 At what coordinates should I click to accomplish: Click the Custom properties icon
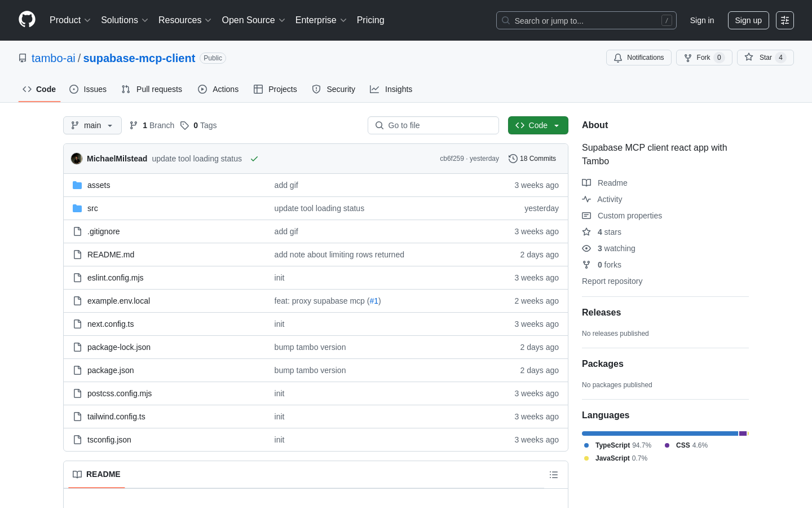tap(586, 216)
